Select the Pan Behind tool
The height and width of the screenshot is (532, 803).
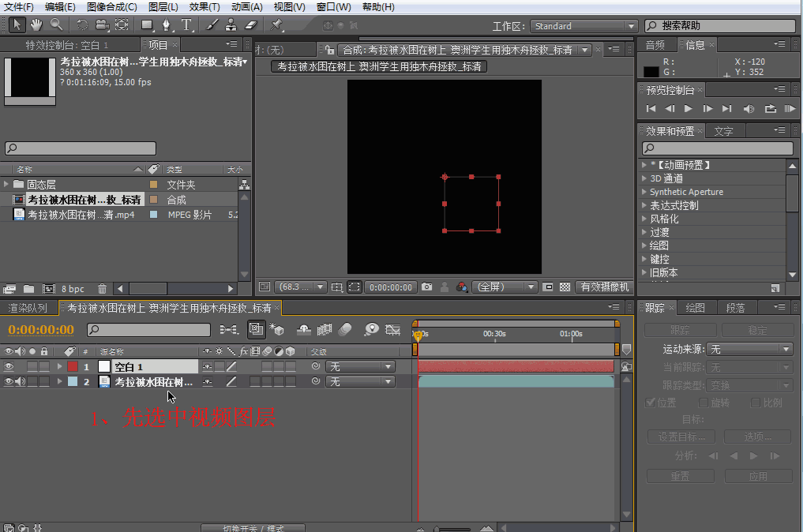click(x=122, y=24)
